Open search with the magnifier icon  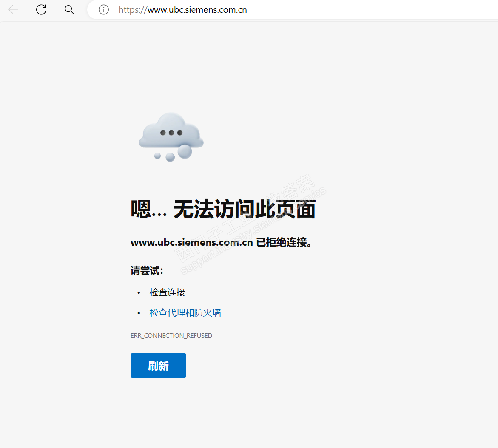coord(69,9)
